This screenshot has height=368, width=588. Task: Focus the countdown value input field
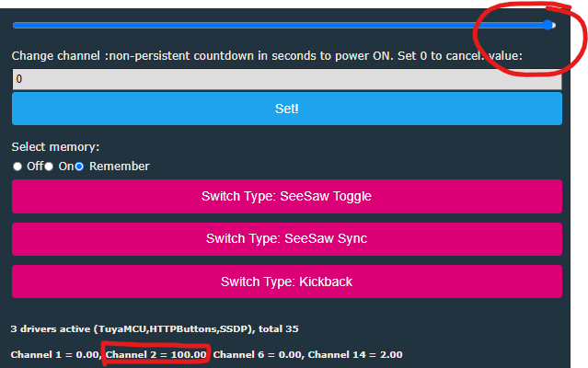[286, 80]
